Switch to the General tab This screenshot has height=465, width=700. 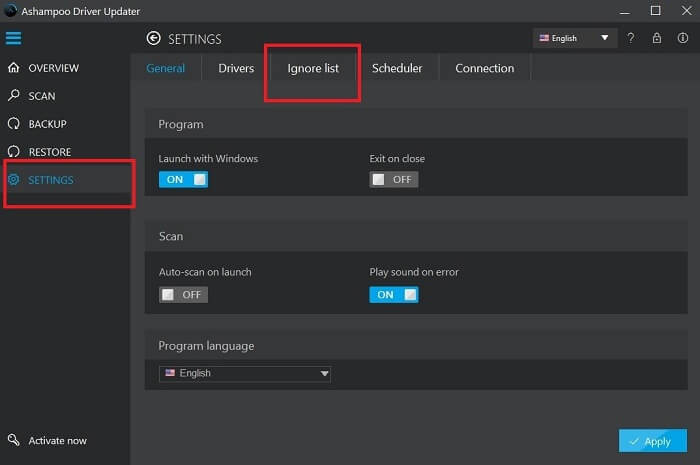(165, 68)
